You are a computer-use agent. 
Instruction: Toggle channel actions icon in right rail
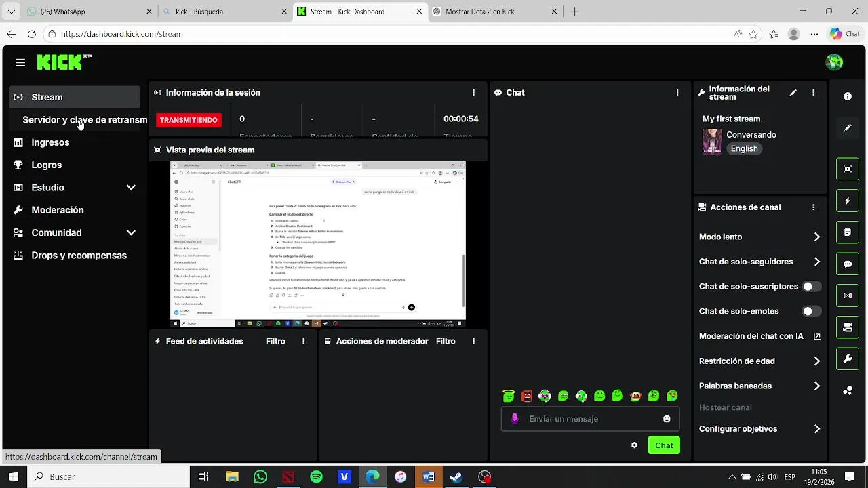click(x=848, y=327)
